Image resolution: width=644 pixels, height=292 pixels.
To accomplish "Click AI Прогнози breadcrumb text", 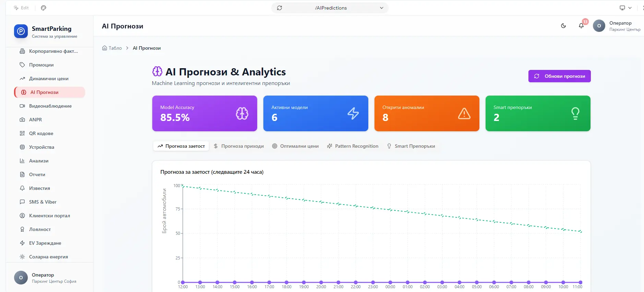I will coord(147,48).
